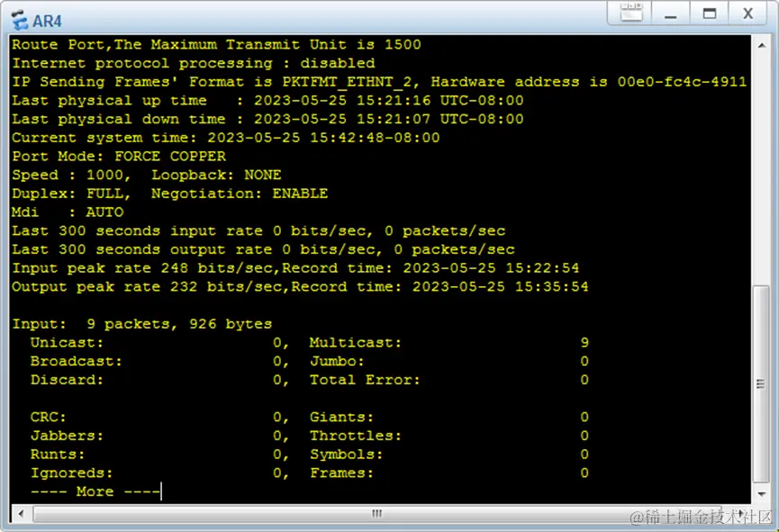
Task: Click the horizontal scrollbar left arrow
Action: pyautogui.click(x=21, y=513)
